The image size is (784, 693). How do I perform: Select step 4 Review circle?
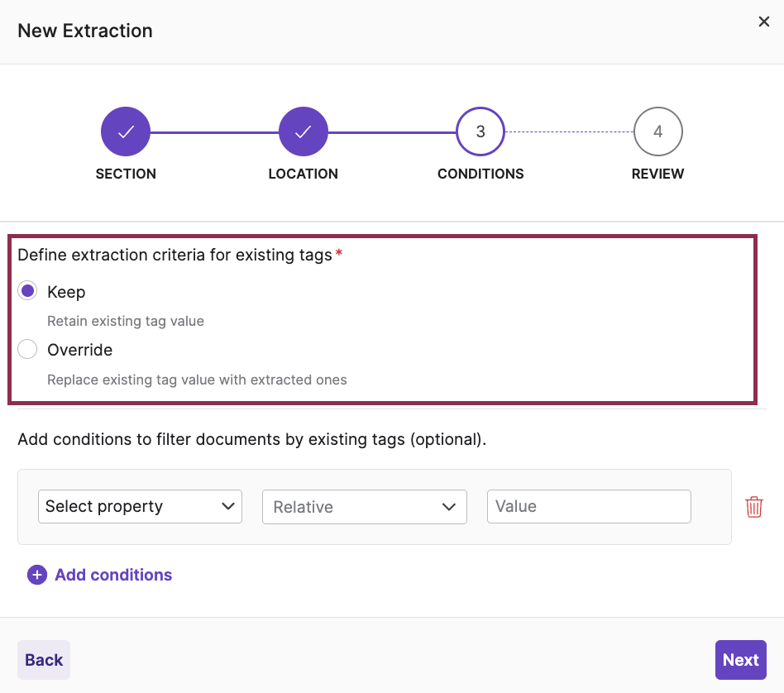(658, 131)
